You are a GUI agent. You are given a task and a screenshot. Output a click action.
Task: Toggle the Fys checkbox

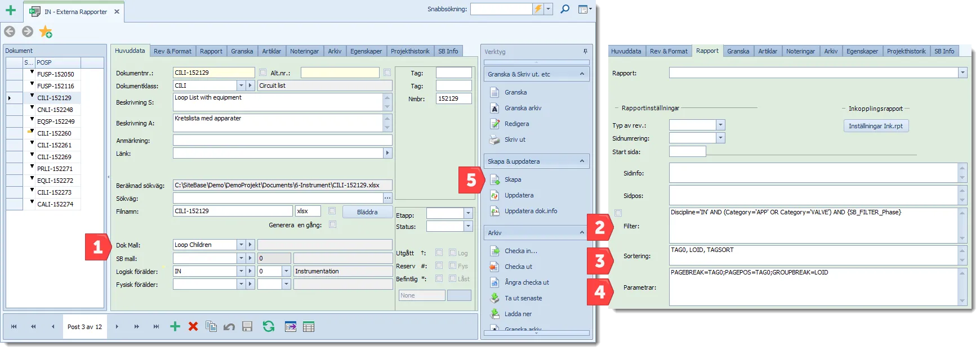(453, 265)
